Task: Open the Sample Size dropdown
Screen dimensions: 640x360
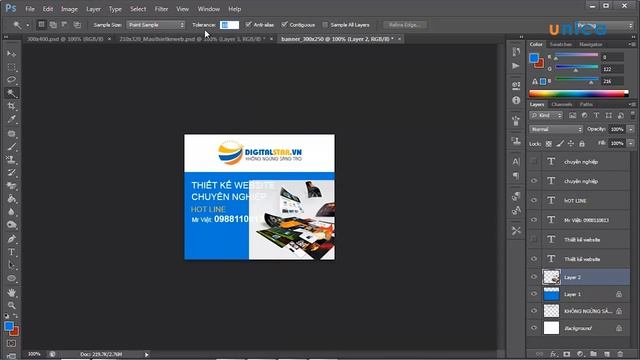Action: (156, 25)
